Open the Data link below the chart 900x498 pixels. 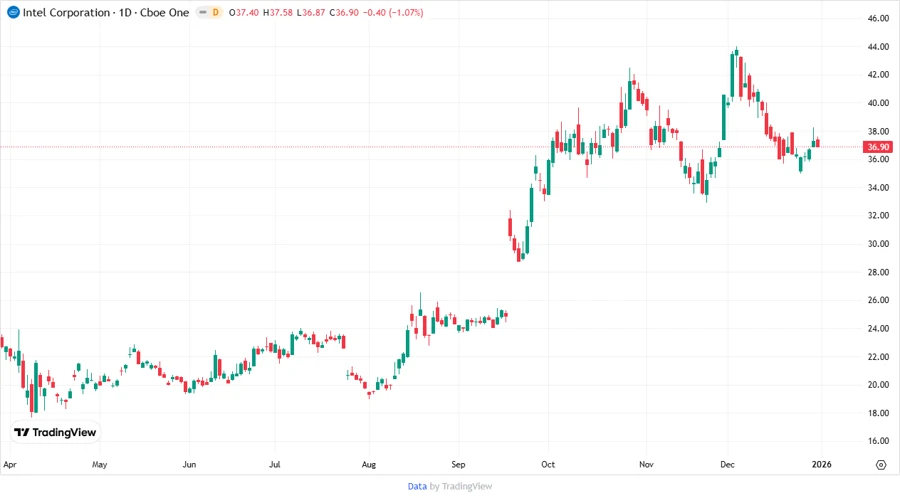click(417, 486)
